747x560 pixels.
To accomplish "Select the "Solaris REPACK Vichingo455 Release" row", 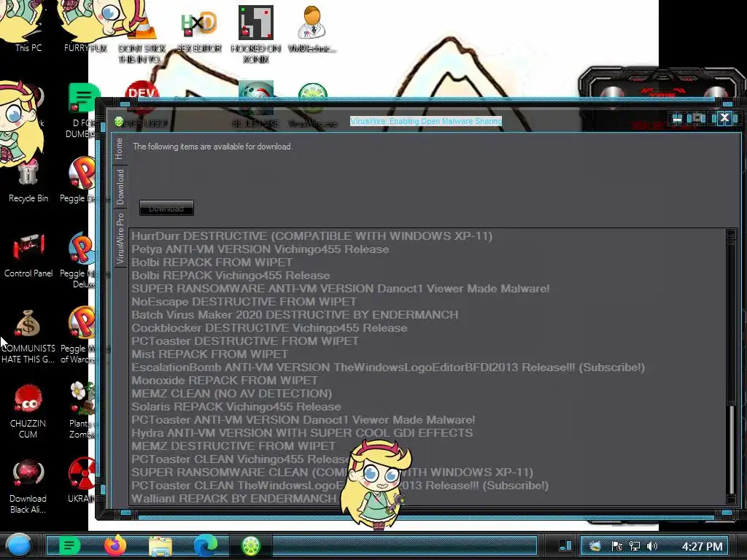I will pyautogui.click(x=427, y=407).
